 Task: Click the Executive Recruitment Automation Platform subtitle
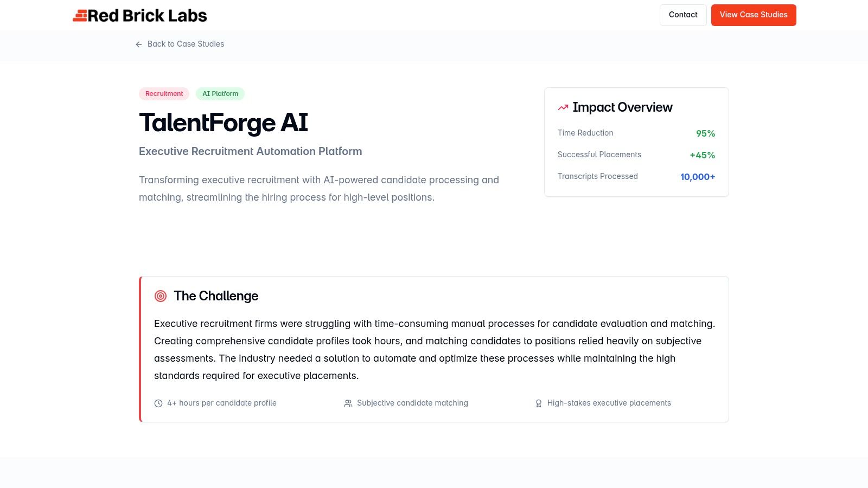(250, 151)
